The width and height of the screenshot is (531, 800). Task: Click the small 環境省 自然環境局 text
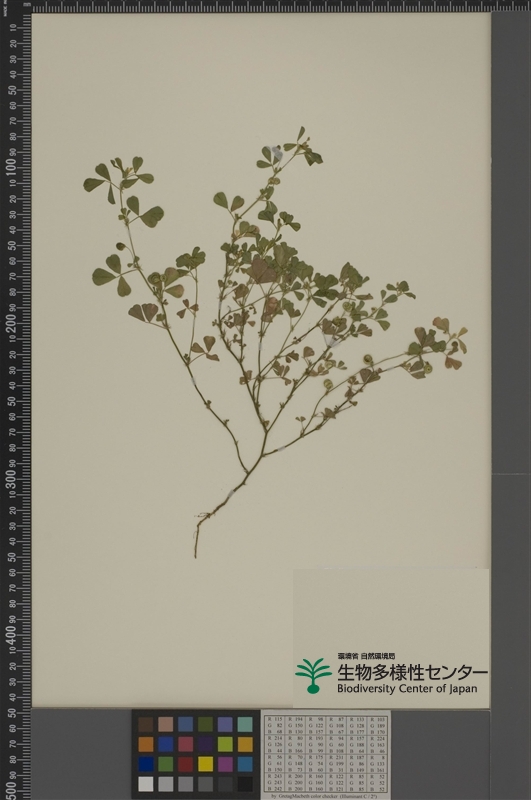(366, 656)
